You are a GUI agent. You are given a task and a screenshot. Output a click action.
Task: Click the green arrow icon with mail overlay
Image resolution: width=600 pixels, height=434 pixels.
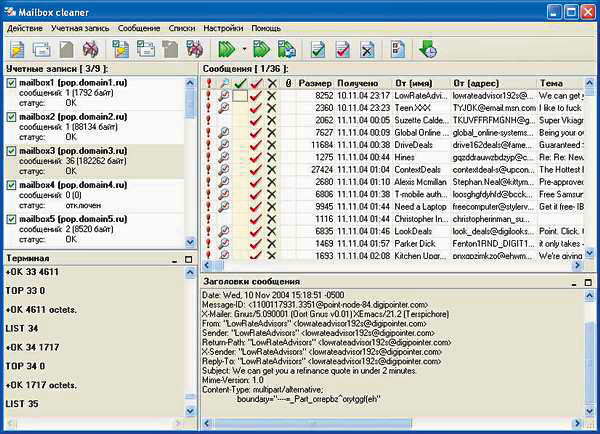click(287, 49)
